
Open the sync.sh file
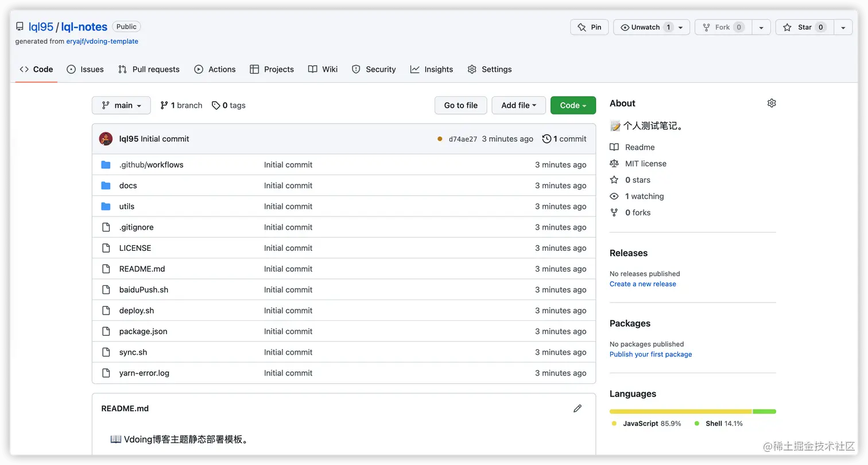tap(133, 352)
